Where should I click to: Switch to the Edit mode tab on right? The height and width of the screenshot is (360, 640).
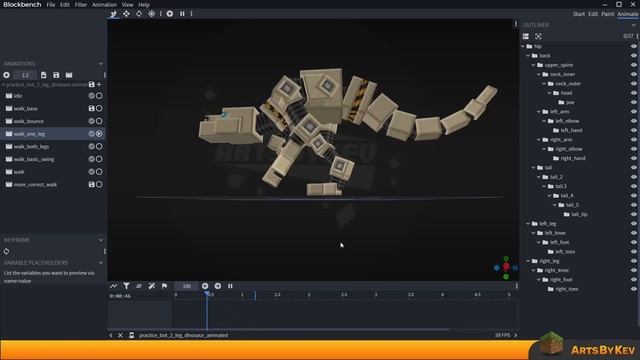coord(593,14)
